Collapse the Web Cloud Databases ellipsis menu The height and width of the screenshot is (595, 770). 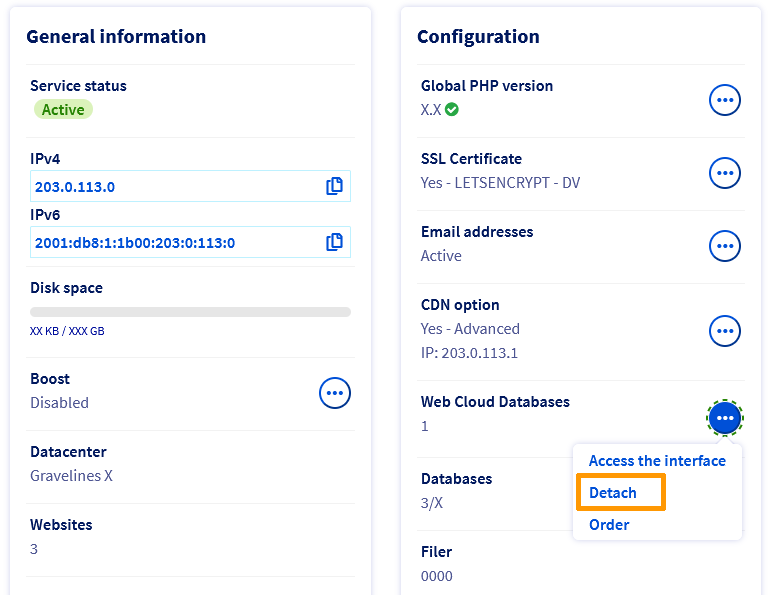coord(725,417)
